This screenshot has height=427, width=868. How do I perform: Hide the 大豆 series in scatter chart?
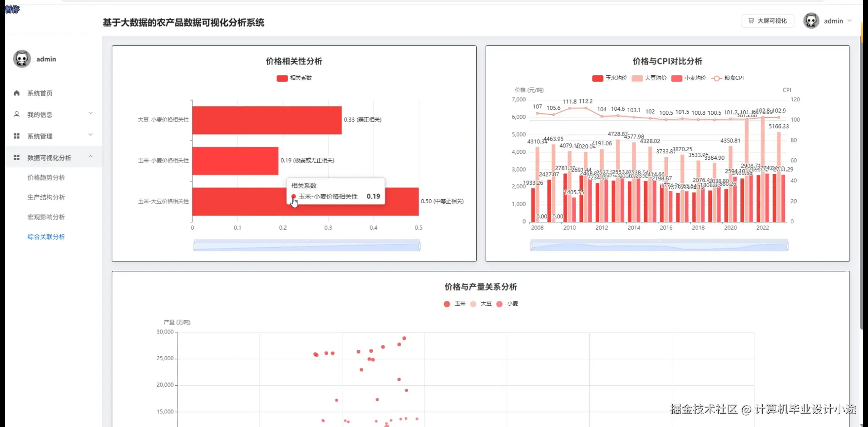coord(481,304)
